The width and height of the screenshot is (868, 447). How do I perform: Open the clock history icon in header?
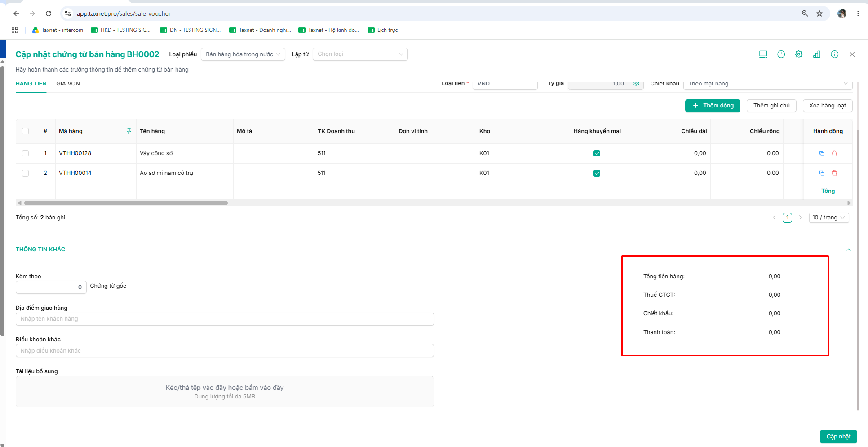[781, 54]
